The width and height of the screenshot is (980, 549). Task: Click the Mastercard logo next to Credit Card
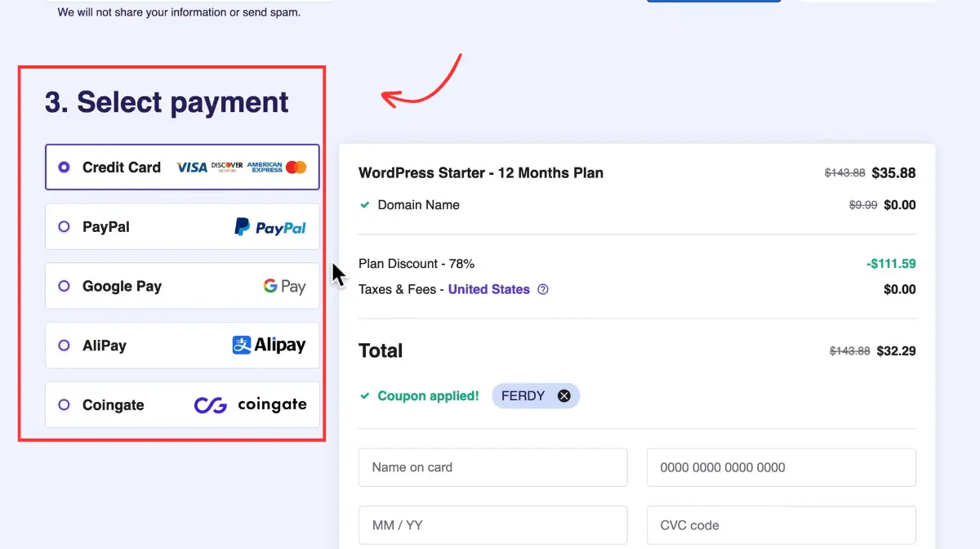click(295, 167)
